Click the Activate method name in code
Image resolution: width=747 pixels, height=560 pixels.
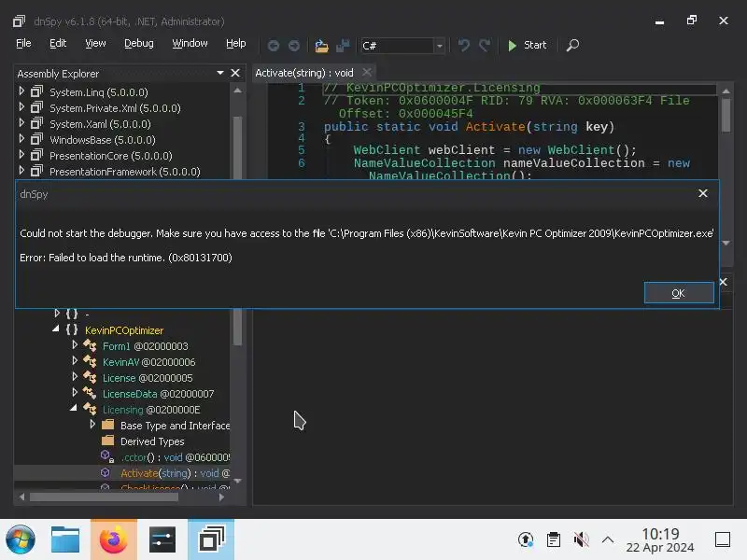[x=495, y=127]
